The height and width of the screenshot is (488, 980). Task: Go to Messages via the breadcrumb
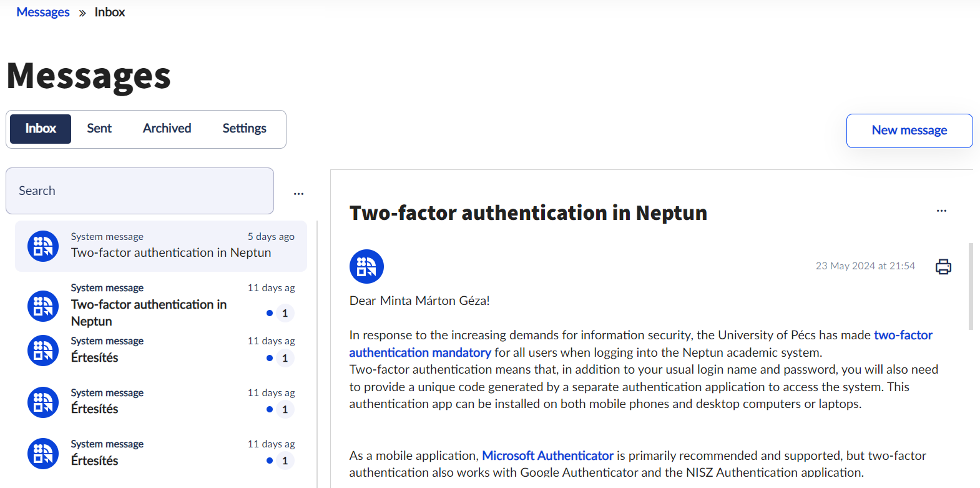point(43,12)
